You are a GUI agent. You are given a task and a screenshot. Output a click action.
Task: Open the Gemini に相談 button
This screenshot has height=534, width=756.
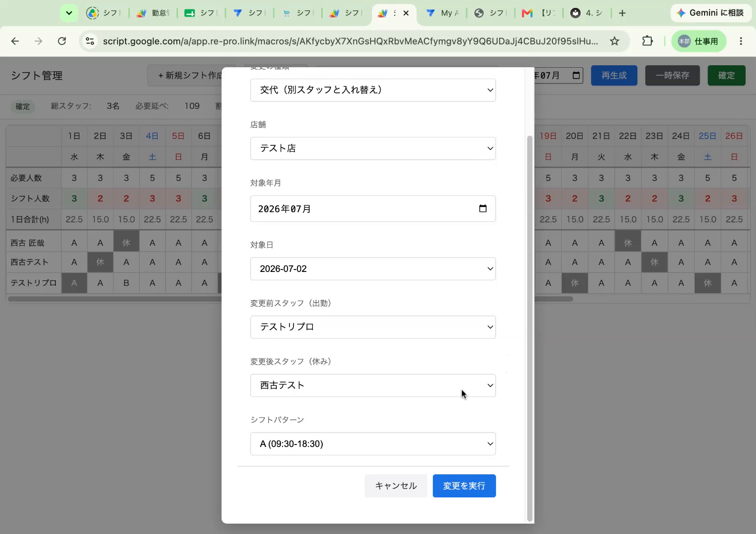(710, 13)
